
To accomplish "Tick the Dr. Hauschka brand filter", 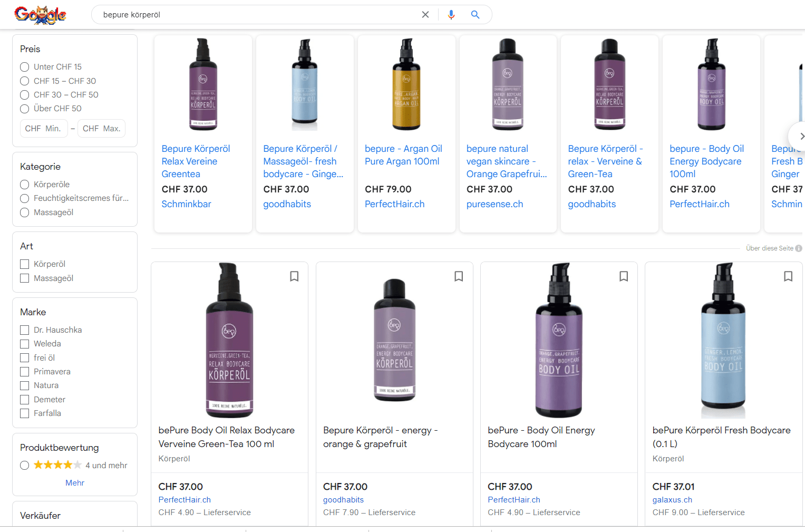I will coord(24,330).
